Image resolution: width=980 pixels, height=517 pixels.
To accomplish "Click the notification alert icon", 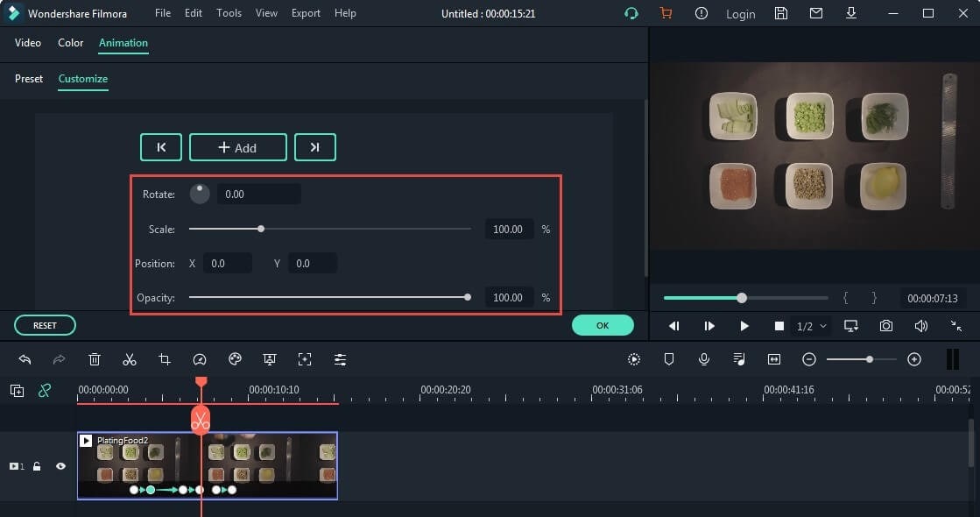I will (702, 13).
